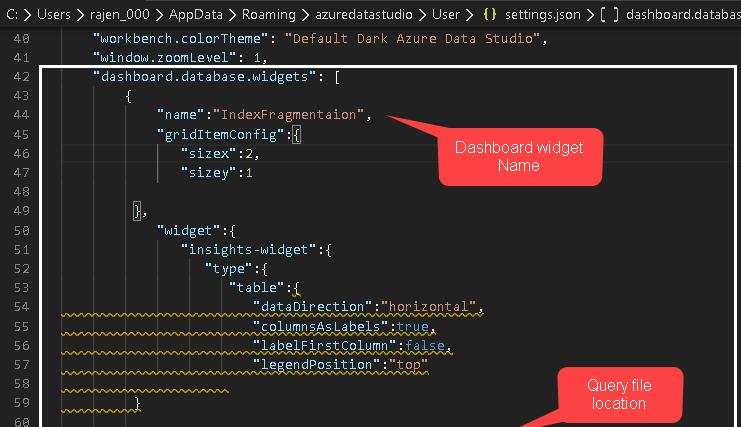Open the 'AppData' breadcrumb folder
The height and width of the screenshot is (427, 741).
[196, 15]
